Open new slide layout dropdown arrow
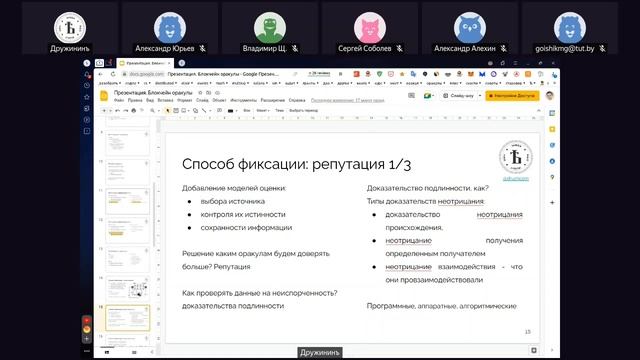The image size is (640, 360). [x=111, y=111]
